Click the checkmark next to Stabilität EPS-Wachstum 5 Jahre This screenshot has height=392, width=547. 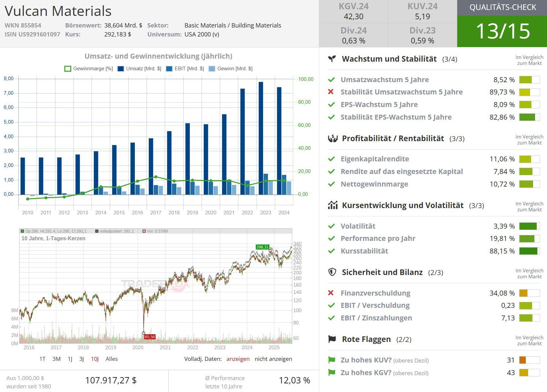331,117
